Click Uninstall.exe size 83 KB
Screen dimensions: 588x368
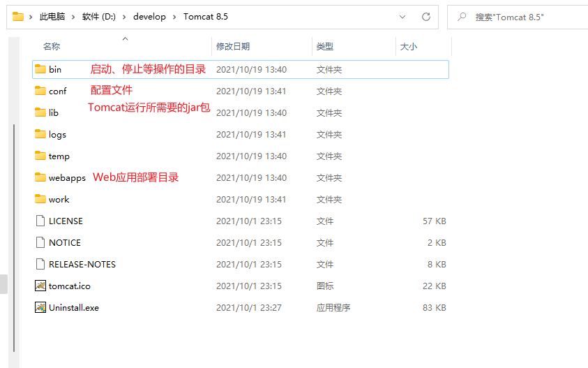[435, 308]
